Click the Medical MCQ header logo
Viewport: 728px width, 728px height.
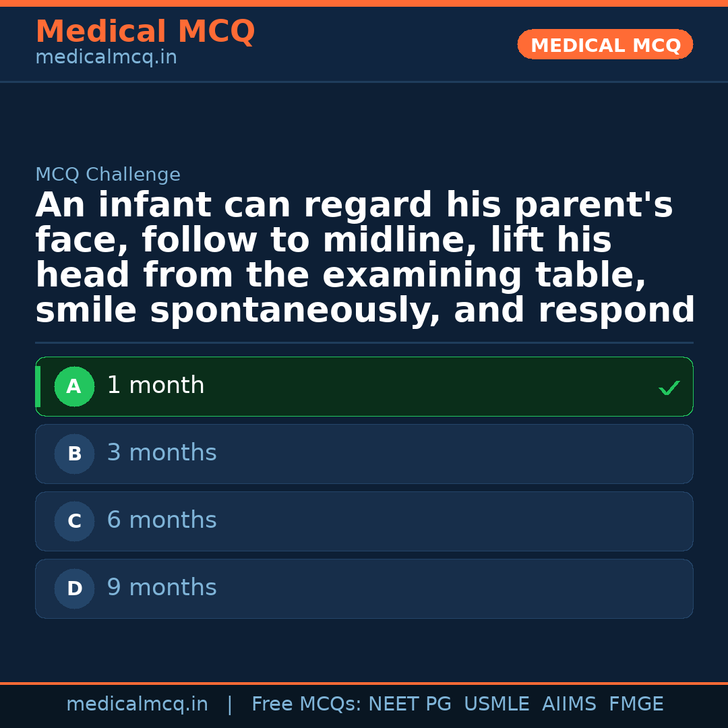pos(145,31)
